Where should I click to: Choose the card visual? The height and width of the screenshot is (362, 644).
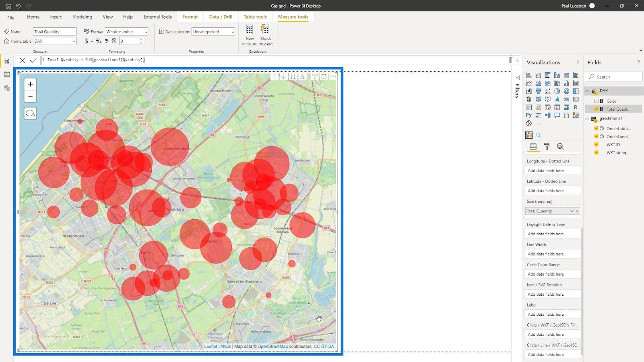(576, 99)
